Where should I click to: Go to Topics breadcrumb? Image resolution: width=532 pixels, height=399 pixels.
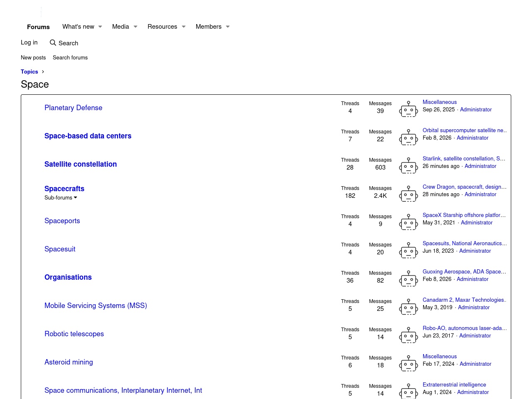[30, 71]
